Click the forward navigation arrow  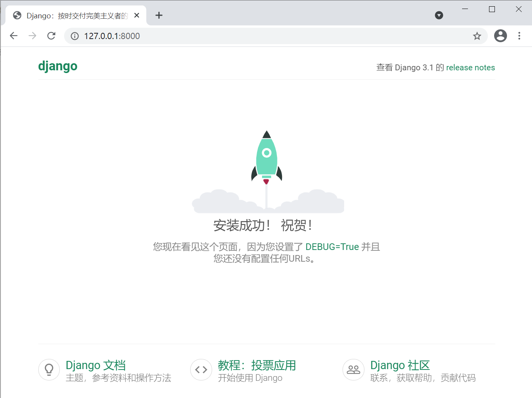(x=32, y=36)
